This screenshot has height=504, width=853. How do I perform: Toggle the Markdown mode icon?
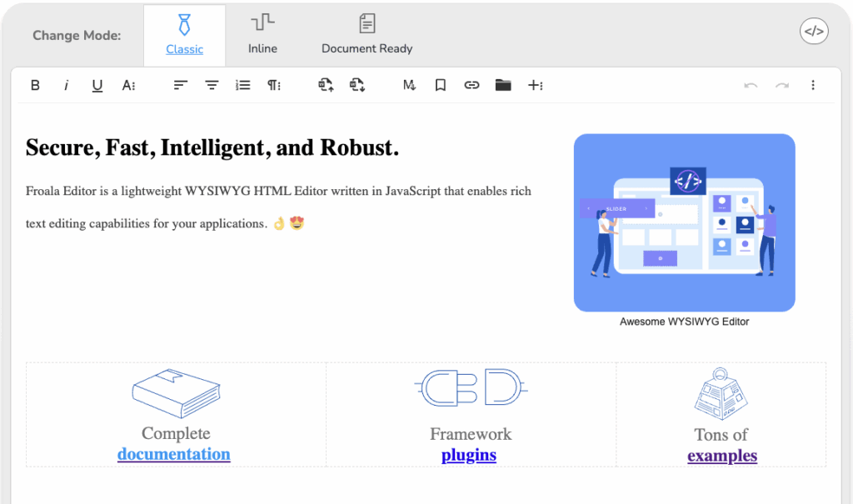409,85
